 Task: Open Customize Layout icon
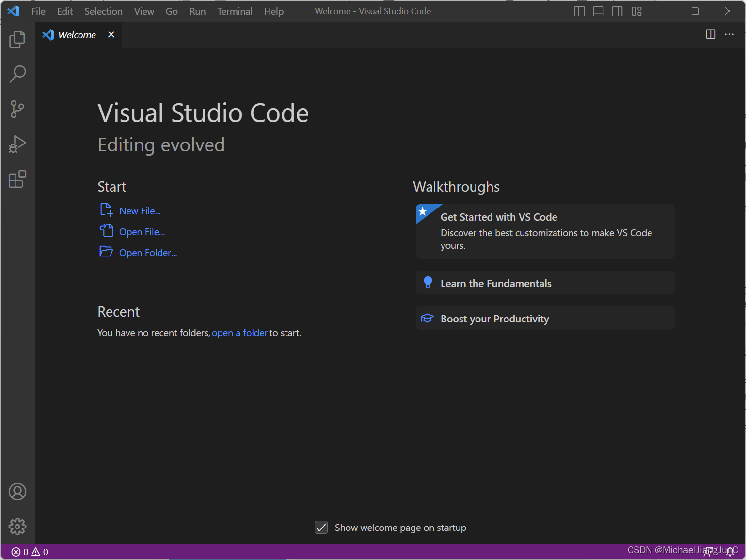(636, 11)
